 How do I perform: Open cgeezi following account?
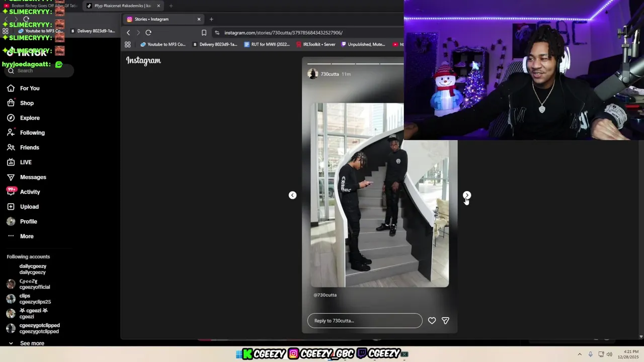28,314
